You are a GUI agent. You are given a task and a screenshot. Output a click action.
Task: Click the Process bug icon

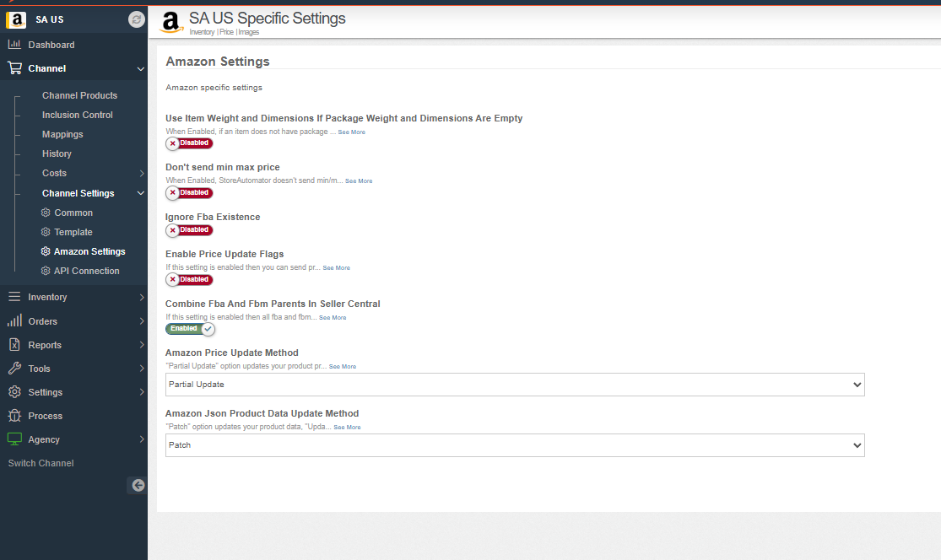(x=14, y=416)
